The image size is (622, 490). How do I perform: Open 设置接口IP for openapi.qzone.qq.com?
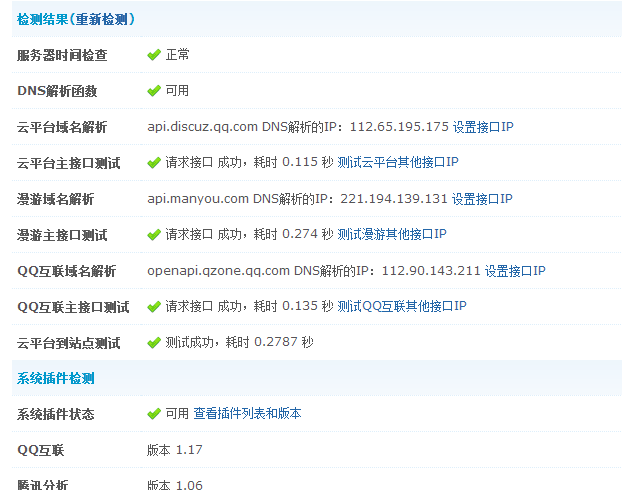click(x=515, y=271)
